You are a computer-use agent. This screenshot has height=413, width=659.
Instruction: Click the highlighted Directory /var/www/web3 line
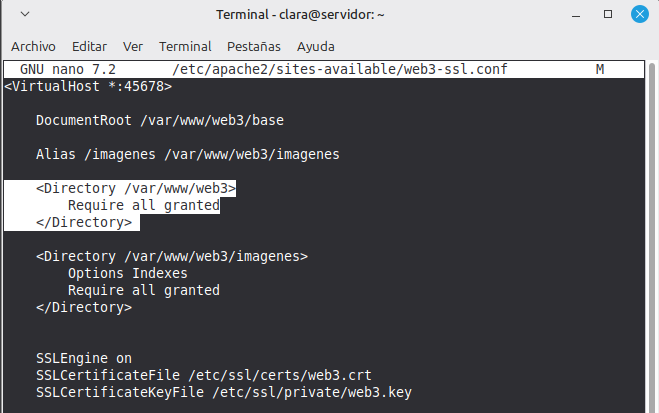136,188
